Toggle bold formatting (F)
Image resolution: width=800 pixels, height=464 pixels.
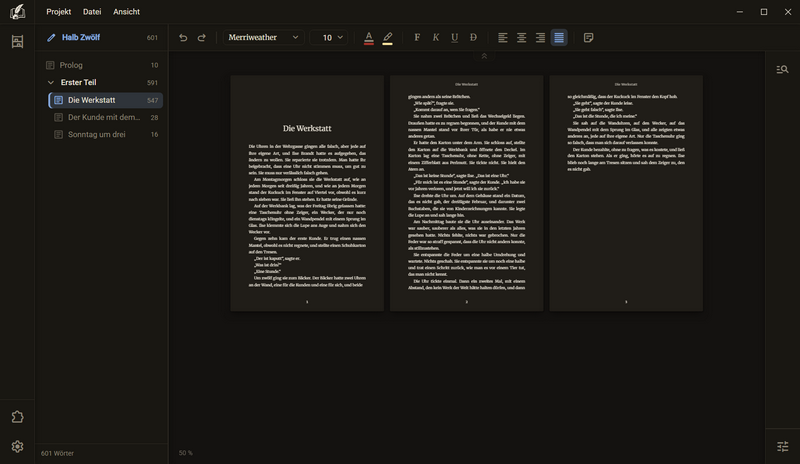click(417, 37)
